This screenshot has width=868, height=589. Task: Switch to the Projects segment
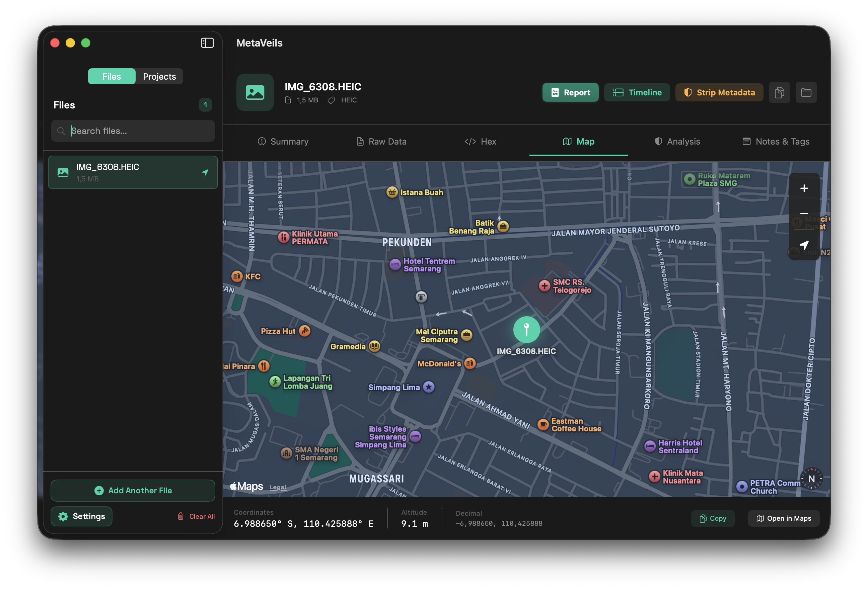159,77
